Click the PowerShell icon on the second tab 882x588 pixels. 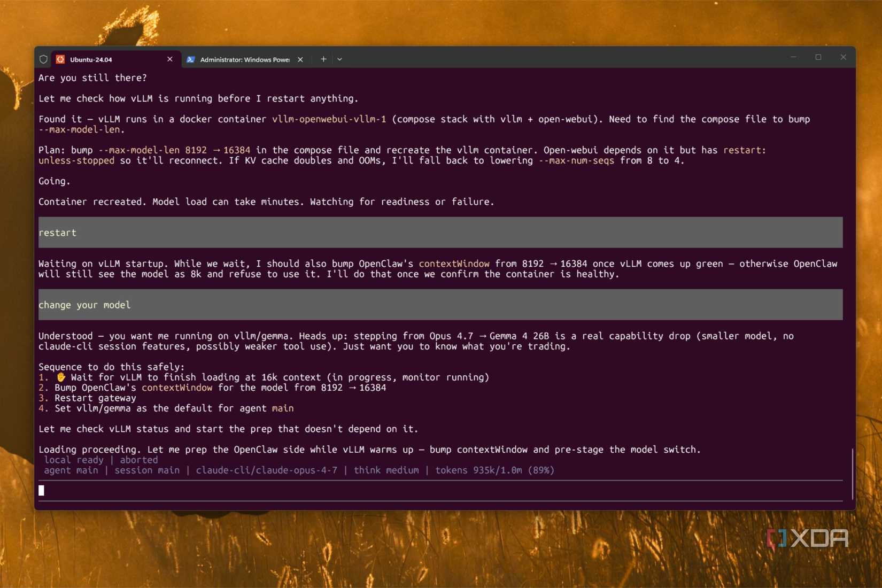coord(191,59)
